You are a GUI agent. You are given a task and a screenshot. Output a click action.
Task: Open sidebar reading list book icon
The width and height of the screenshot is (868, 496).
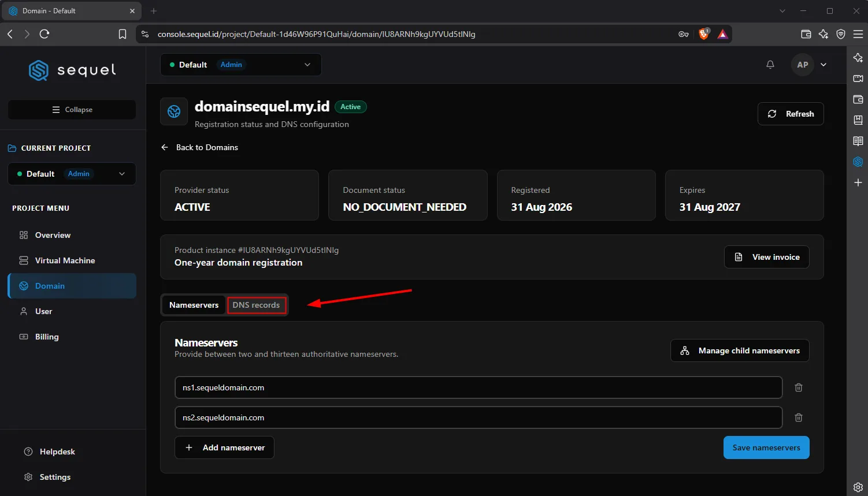coord(858,141)
